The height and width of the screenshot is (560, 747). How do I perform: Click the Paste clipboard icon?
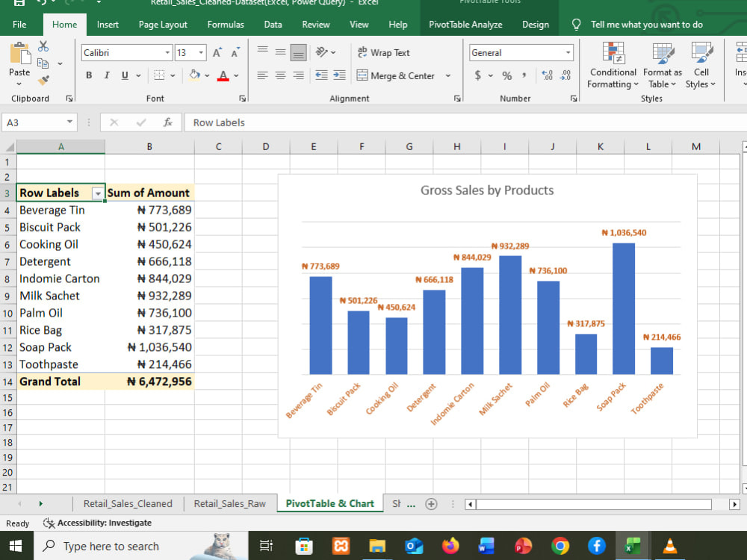click(x=20, y=53)
